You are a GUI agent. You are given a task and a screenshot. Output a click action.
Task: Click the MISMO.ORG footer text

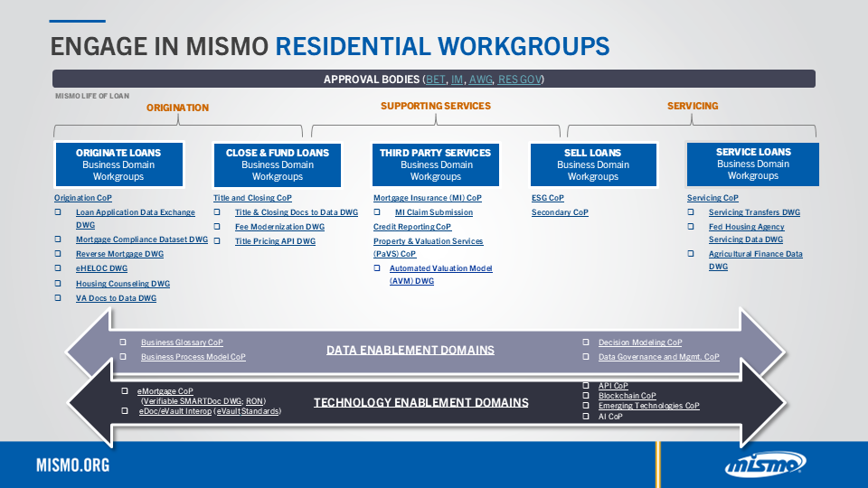72,465
